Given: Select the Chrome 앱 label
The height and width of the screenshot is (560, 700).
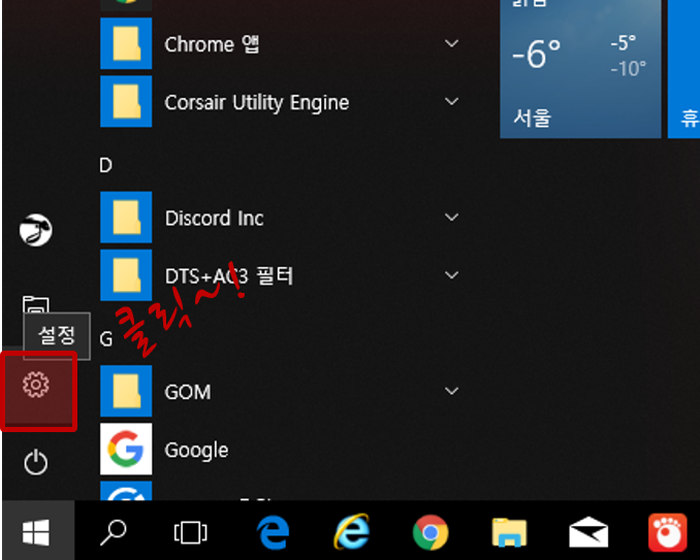Looking at the screenshot, I should (212, 44).
